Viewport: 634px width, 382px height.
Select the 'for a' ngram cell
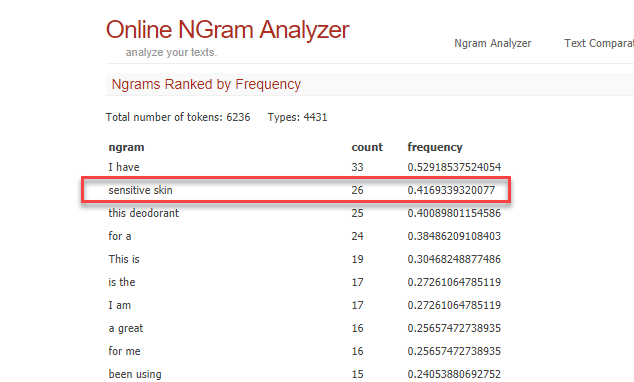pyautogui.click(x=120, y=236)
